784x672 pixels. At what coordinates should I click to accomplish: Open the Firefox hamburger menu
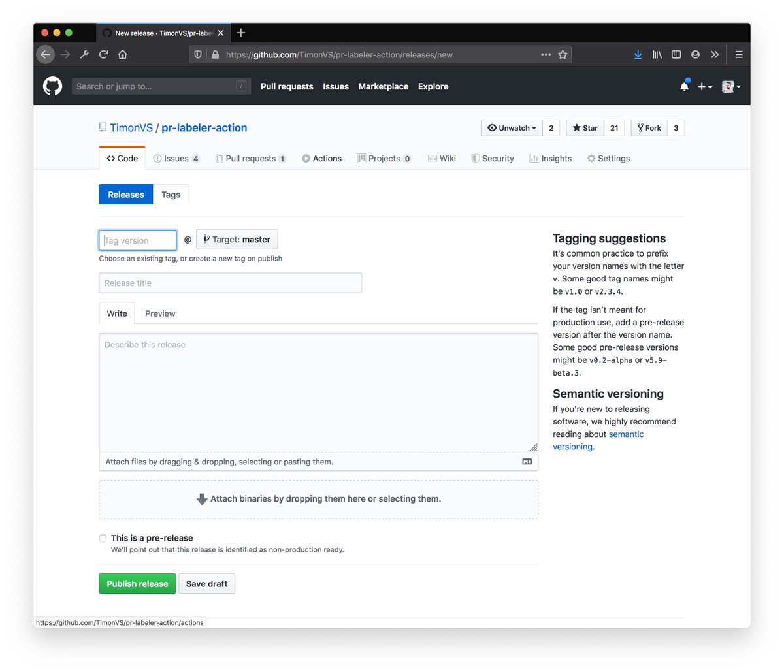click(x=739, y=55)
